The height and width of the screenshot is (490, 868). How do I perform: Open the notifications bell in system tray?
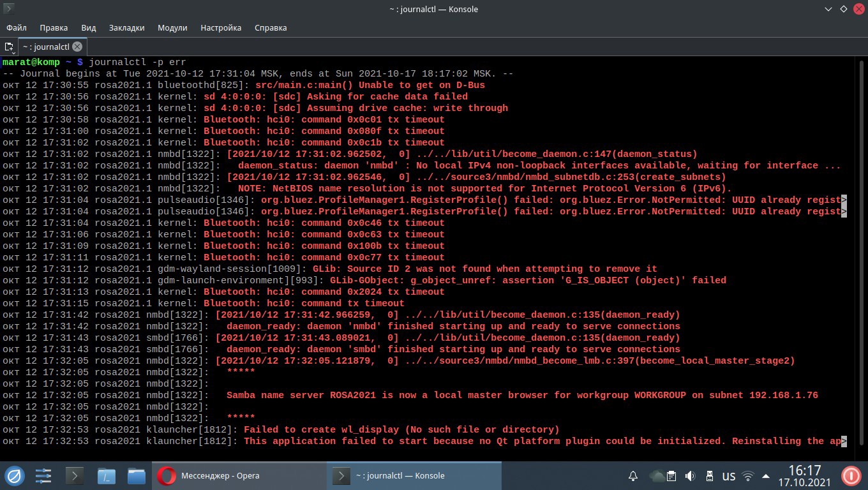tap(633, 476)
